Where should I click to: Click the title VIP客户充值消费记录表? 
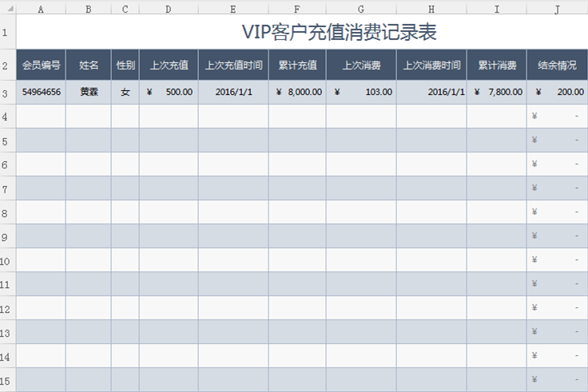339,33
